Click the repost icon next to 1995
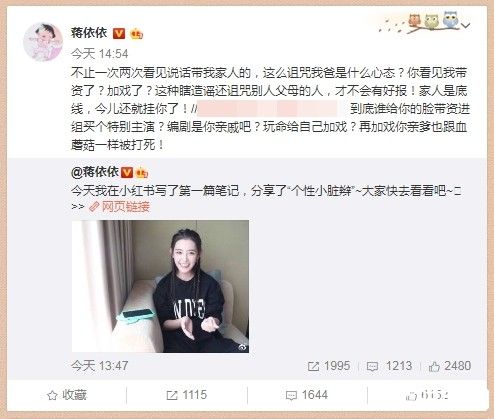Screen dimensions: 494x419 point(313,367)
